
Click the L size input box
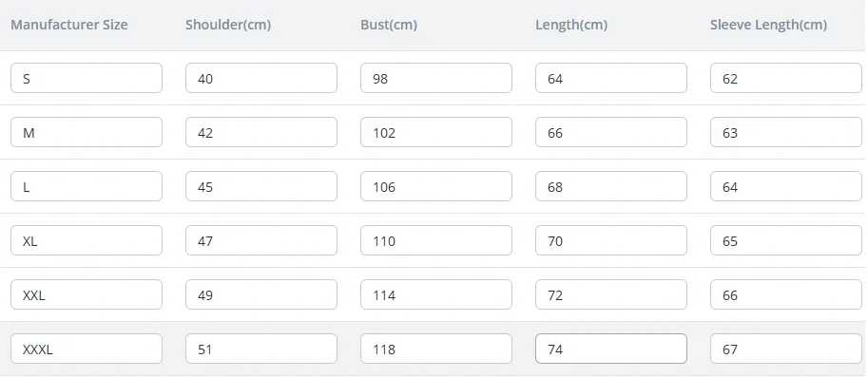(87, 186)
